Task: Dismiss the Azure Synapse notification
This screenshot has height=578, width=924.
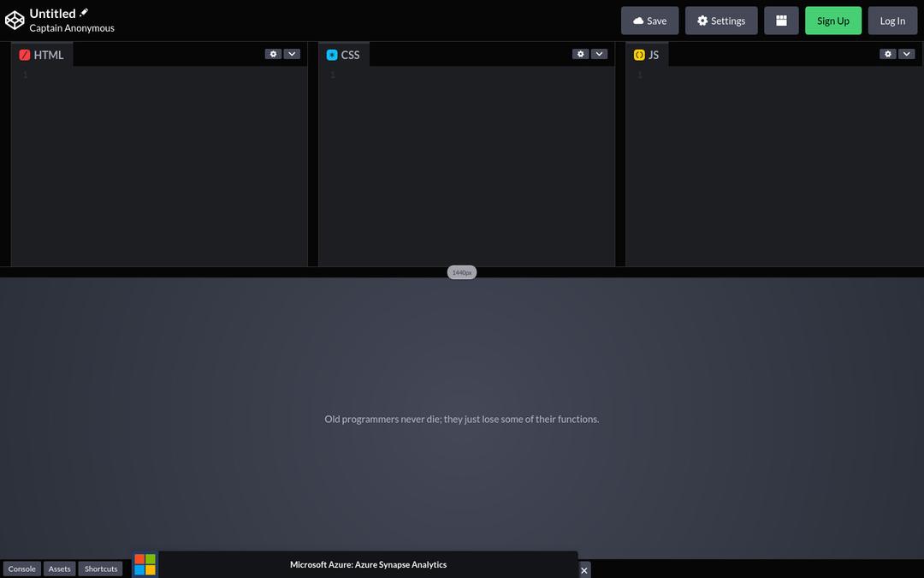Action: 584,569
